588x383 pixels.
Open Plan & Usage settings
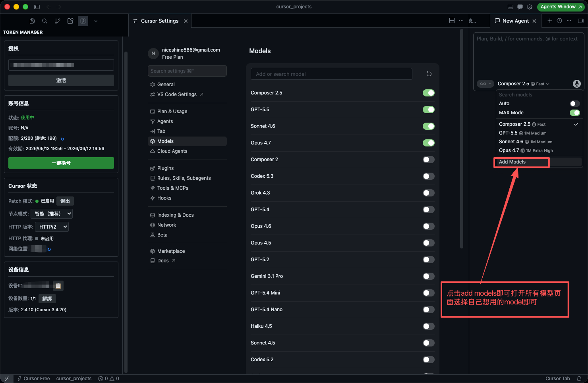[x=187, y=112]
